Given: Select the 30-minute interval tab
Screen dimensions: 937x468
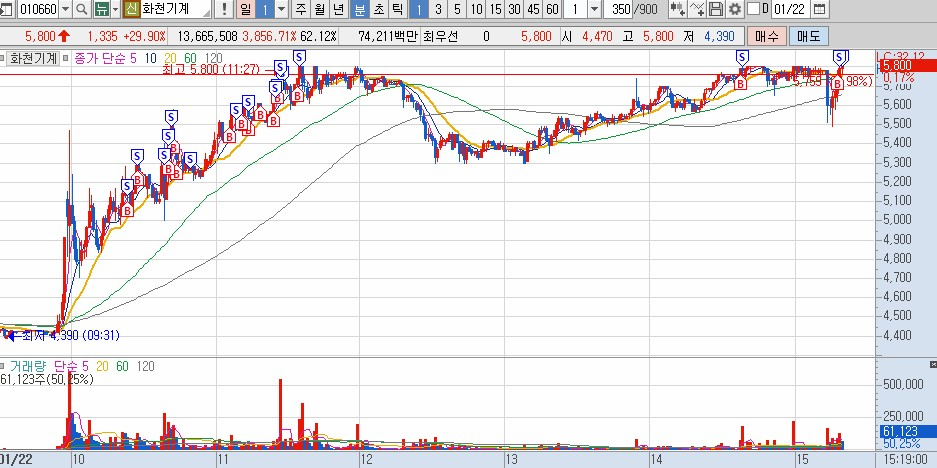Looking at the screenshot, I should [x=514, y=10].
